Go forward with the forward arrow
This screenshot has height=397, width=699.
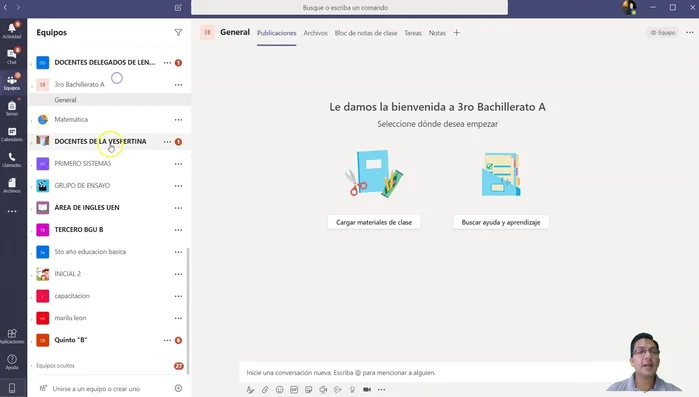18,8
